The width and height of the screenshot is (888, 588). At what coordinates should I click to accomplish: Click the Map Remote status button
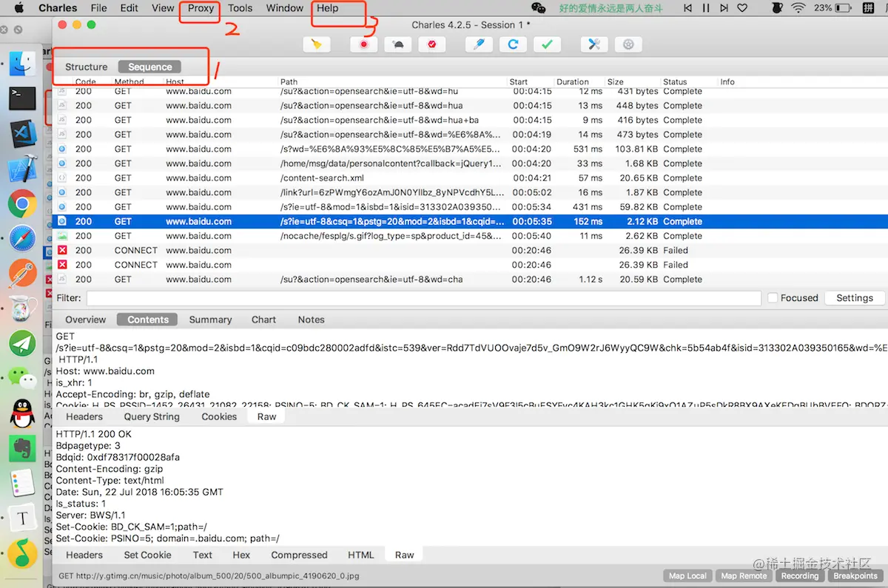pos(744,575)
